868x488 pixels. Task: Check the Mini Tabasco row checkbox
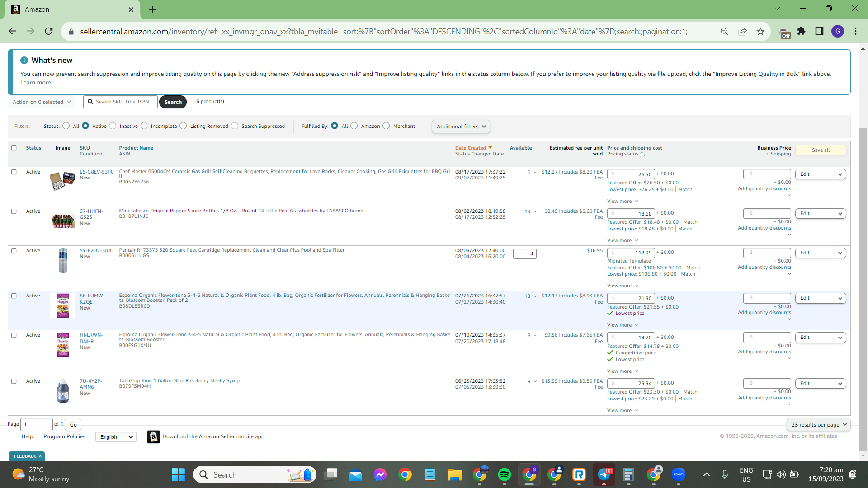pyautogui.click(x=14, y=211)
